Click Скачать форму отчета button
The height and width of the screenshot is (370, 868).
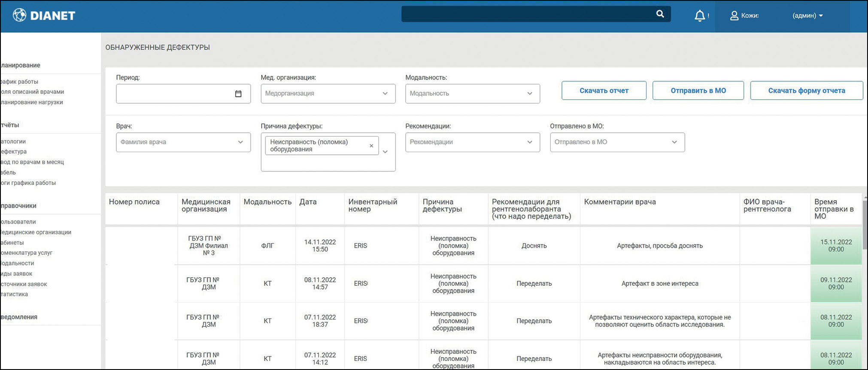pos(806,91)
